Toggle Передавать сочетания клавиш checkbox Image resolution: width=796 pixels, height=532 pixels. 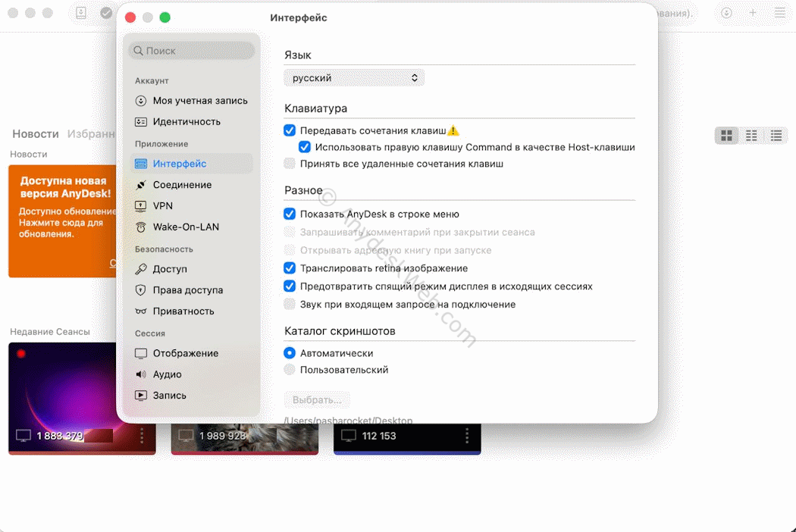click(290, 130)
